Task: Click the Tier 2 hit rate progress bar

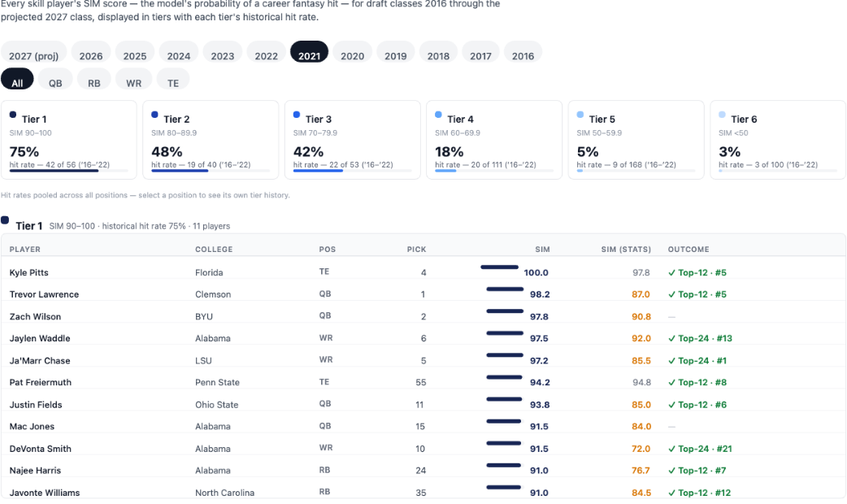Action: point(211,171)
